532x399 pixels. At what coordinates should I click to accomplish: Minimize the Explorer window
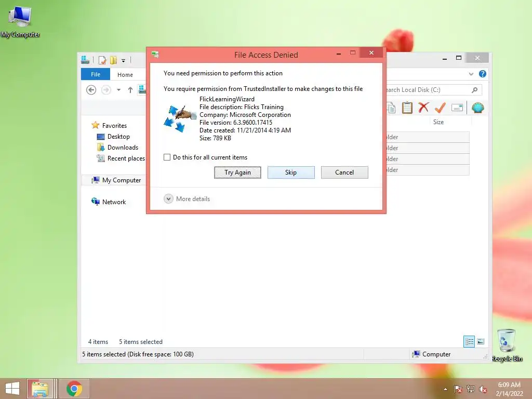pyautogui.click(x=445, y=58)
